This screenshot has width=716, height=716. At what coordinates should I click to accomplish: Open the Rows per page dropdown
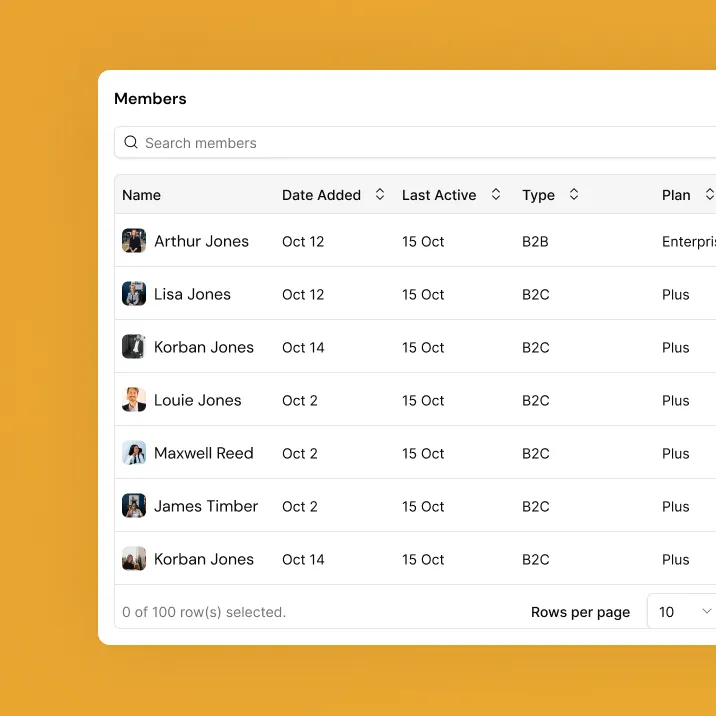[x=682, y=611]
